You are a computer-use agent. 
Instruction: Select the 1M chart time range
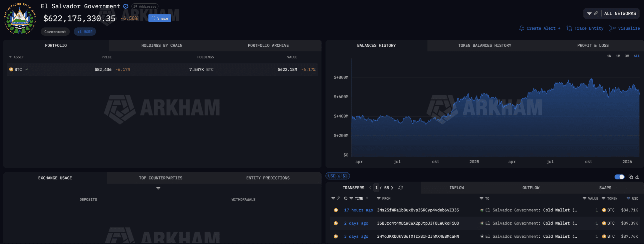pos(618,56)
